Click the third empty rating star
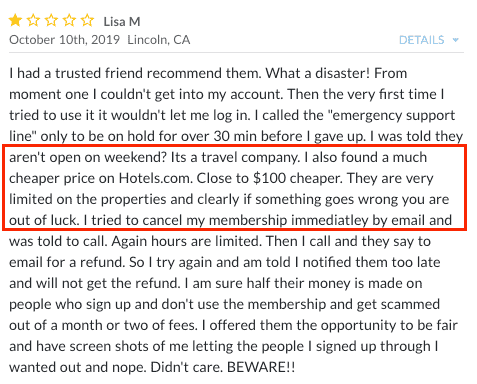 pyautogui.click(x=51, y=21)
